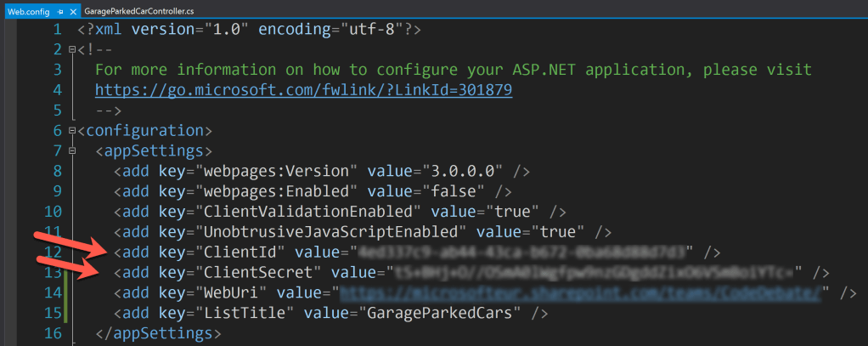Open the go.microsoft.com fwlink URL
The image size is (868, 346).
(x=303, y=90)
